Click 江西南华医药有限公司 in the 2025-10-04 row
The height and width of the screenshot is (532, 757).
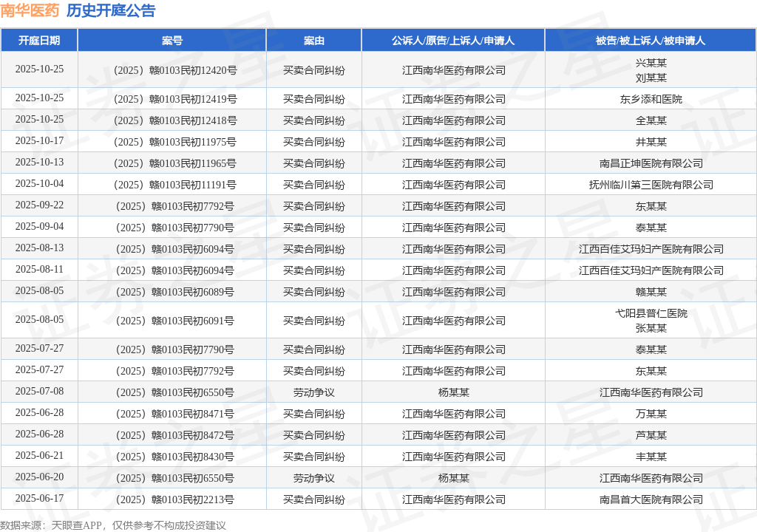tap(453, 185)
